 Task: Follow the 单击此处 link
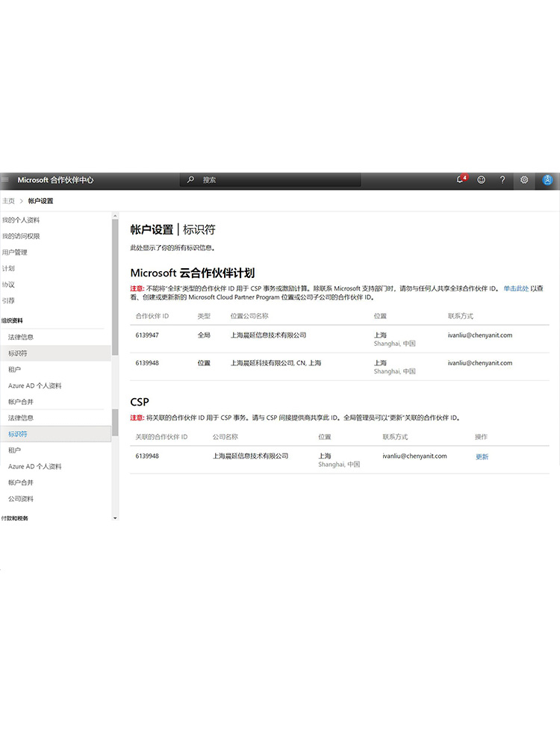tap(516, 288)
